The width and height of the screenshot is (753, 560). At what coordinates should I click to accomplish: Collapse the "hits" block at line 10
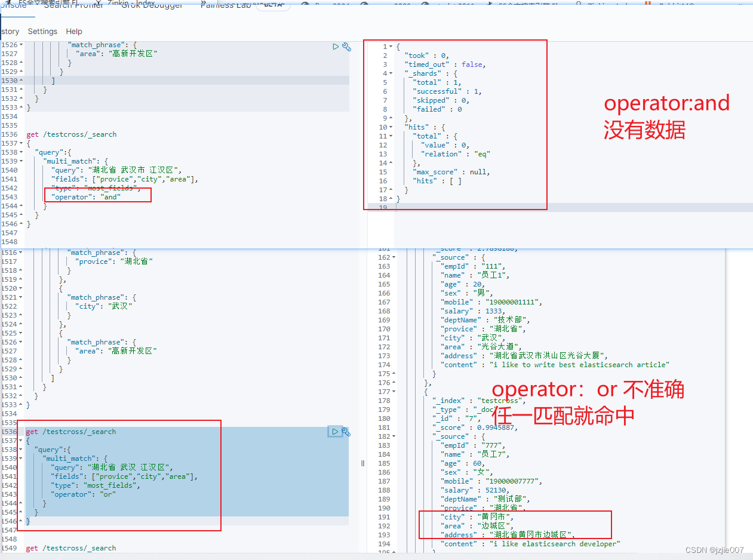click(391, 127)
